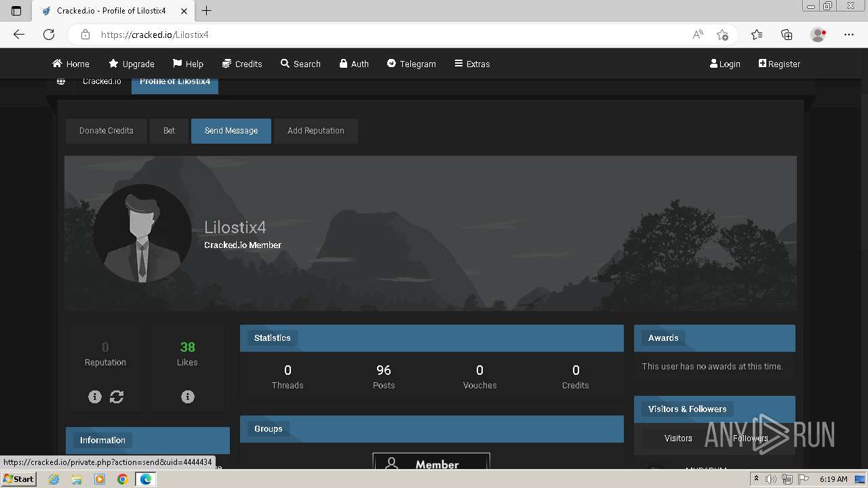Click the Bet button
Viewport: 868px width, 488px height.
click(x=169, y=131)
